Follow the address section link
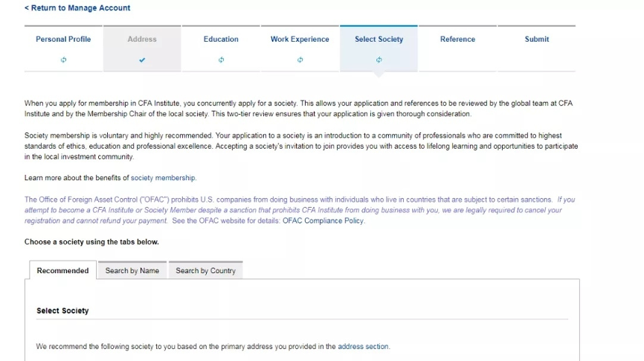Screen dimensions: 644x361 coord(363,346)
